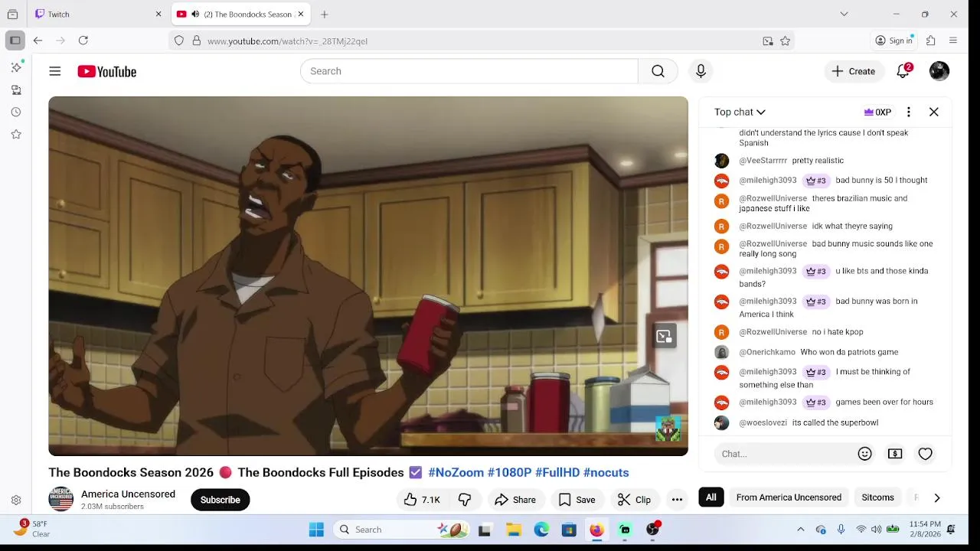Show next category chips arrow
Screen dimensions: 980x551
[x=936, y=497]
